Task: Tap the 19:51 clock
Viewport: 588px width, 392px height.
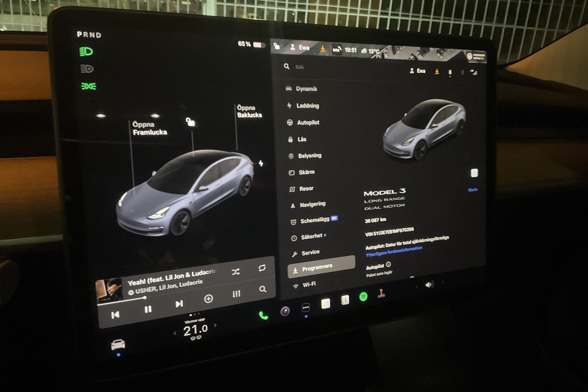Action: (351, 50)
